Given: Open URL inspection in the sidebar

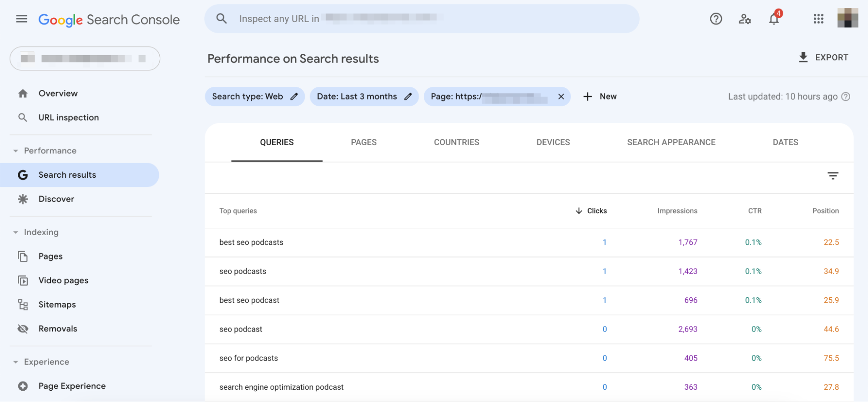Looking at the screenshot, I should (69, 117).
